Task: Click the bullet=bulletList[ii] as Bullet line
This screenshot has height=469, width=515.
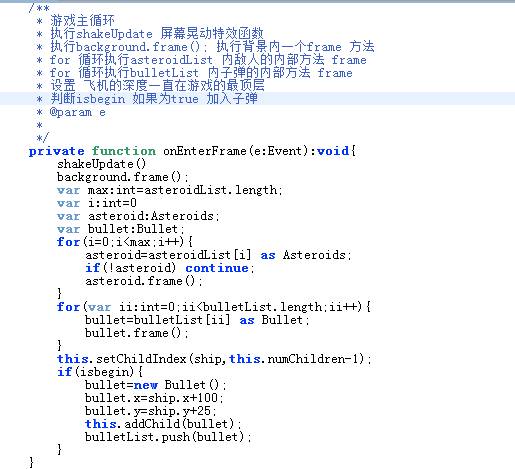Action: [x=197, y=320]
